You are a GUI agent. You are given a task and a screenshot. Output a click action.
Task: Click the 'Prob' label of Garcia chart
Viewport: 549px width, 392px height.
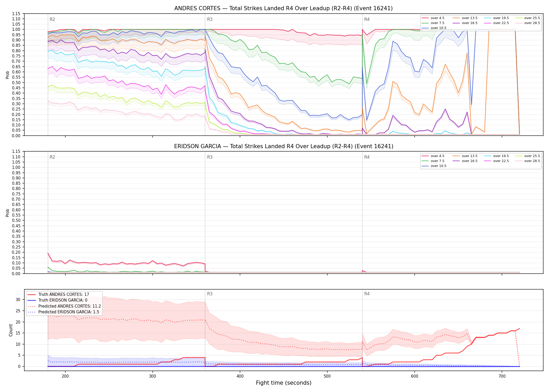coord(7,213)
